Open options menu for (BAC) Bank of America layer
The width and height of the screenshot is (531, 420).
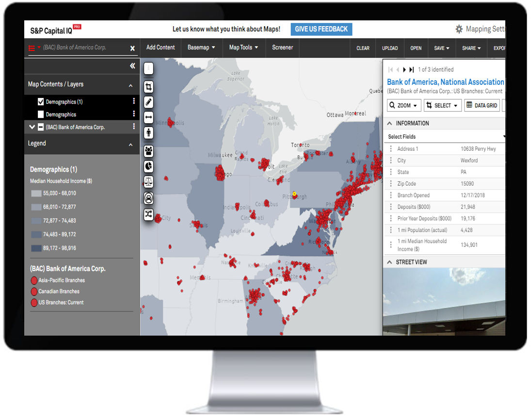pyautogui.click(x=134, y=126)
